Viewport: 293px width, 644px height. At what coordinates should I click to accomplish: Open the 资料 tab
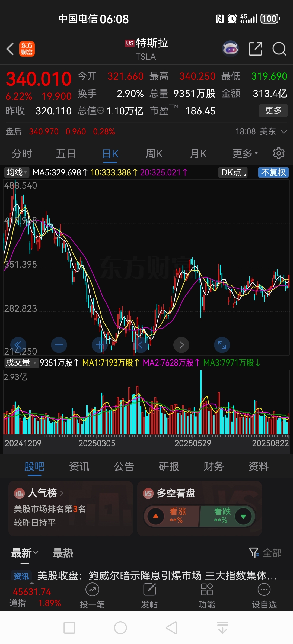click(259, 466)
